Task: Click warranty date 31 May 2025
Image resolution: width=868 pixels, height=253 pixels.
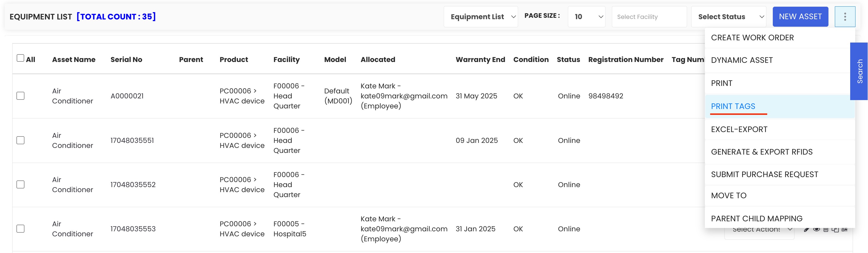Action: (x=476, y=96)
